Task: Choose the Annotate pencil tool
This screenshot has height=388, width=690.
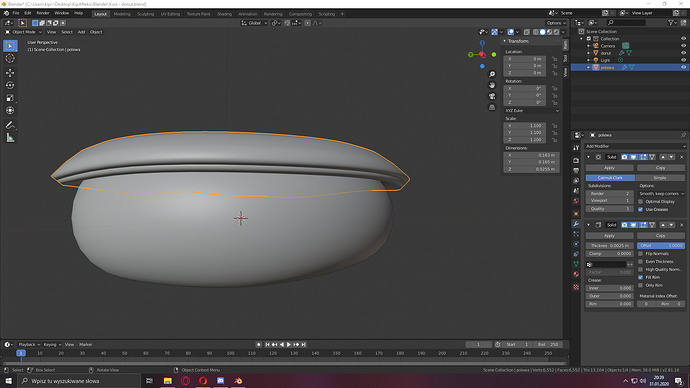Action: (10, 125)
